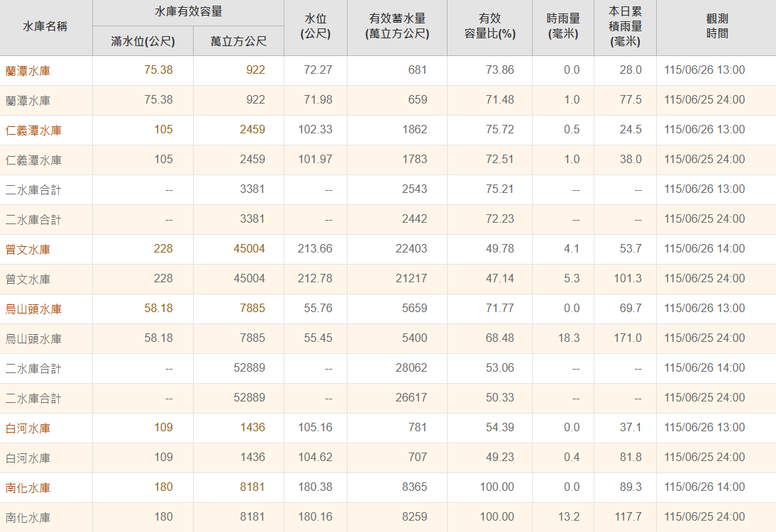Click the 有效蓄水量 column header
The height and width of the screenshot is (532, 776).
pyautogui.click(x=397, y=26)
